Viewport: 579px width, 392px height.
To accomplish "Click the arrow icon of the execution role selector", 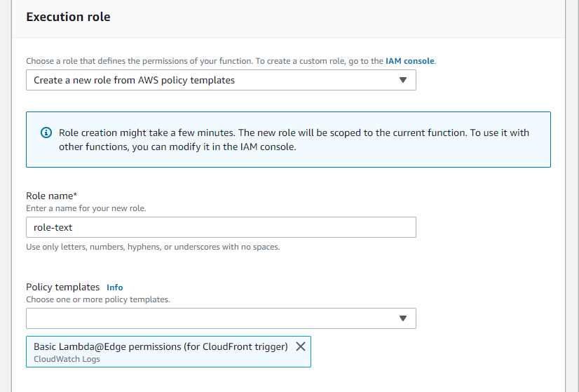I will pos(403,80).
